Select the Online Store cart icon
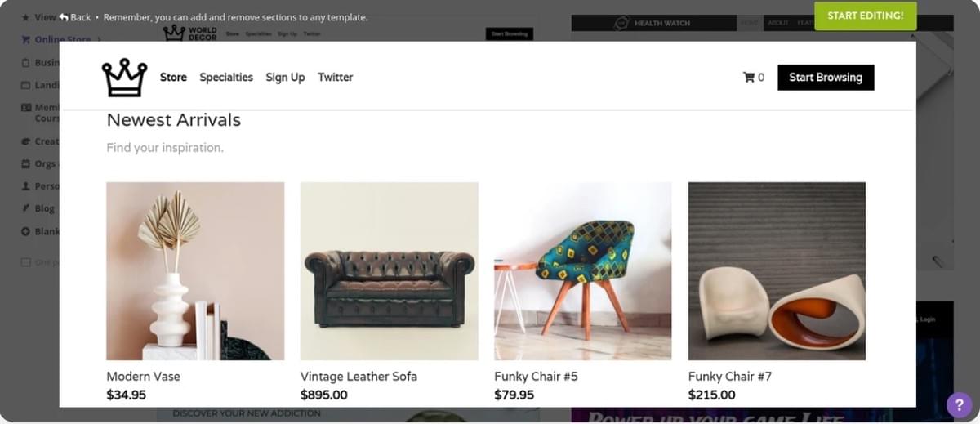 (26, 39)
